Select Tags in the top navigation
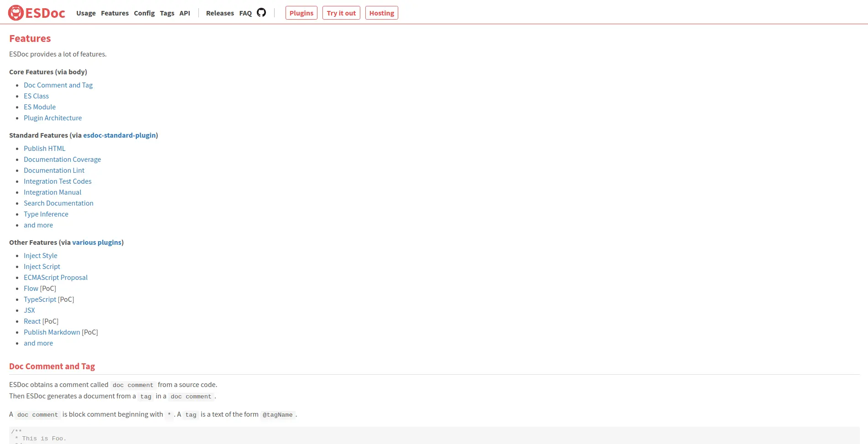The width and height of the screenshot is (868, 444). (167, 13)
